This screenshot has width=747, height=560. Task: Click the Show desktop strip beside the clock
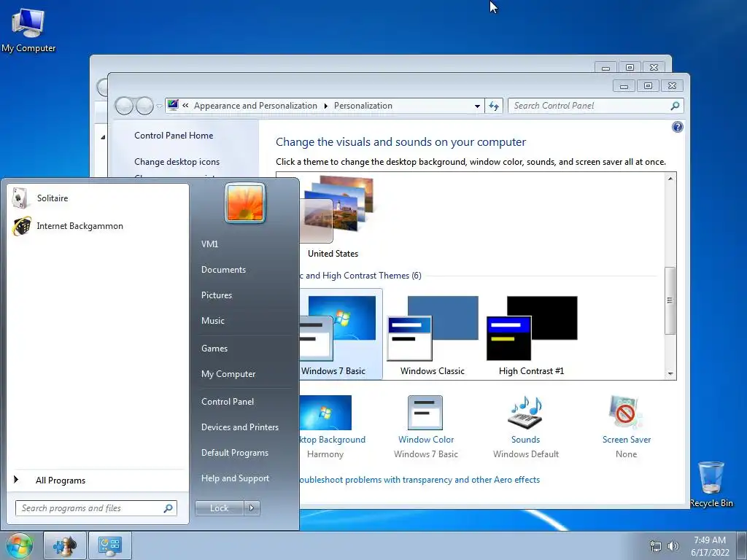point(742,545)
